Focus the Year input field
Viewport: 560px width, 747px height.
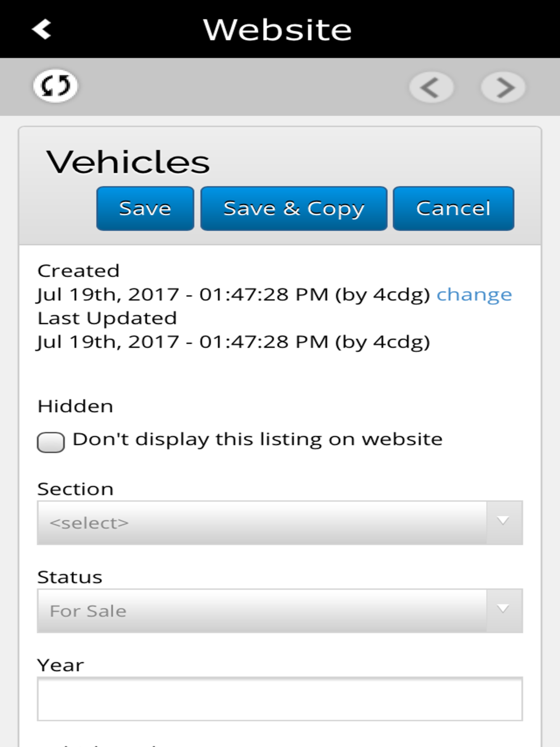(280, 699)
